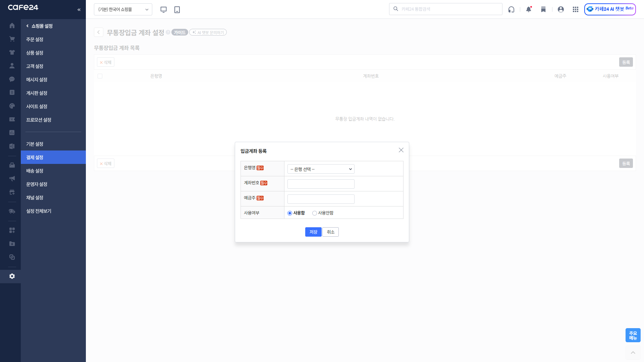This screenshot has width=644, height=362.
Task: Open the shopping cart orders icon
Action: (x=12, y=39)
